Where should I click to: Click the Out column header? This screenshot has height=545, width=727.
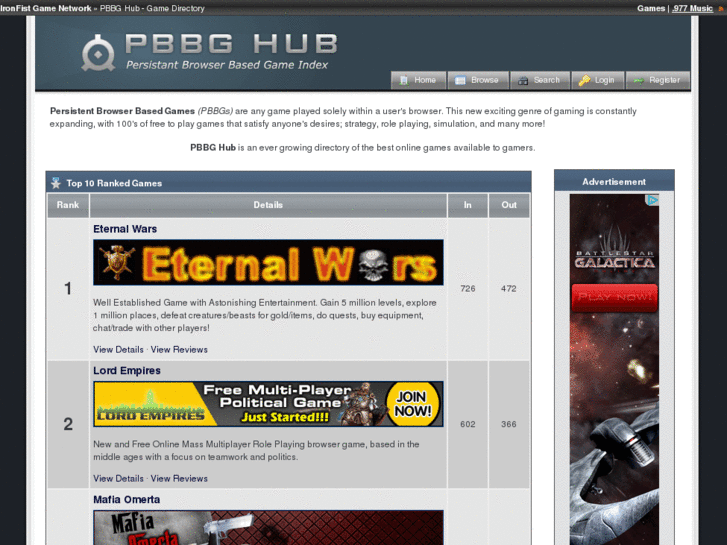pyautogui.click(x=509, y=205)
